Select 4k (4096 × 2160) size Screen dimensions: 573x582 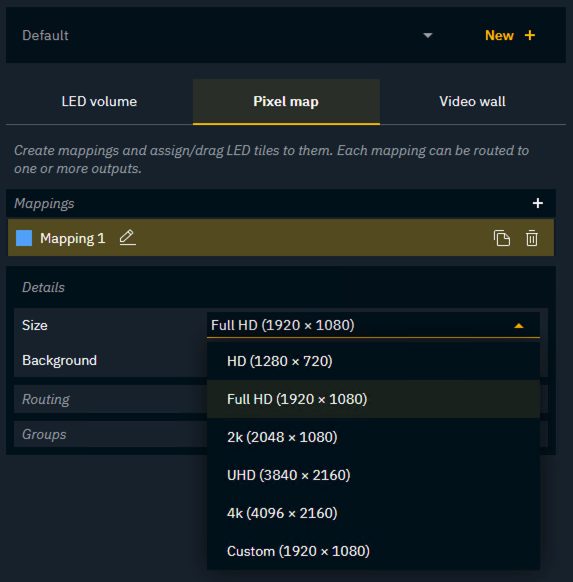pos(373,513)
